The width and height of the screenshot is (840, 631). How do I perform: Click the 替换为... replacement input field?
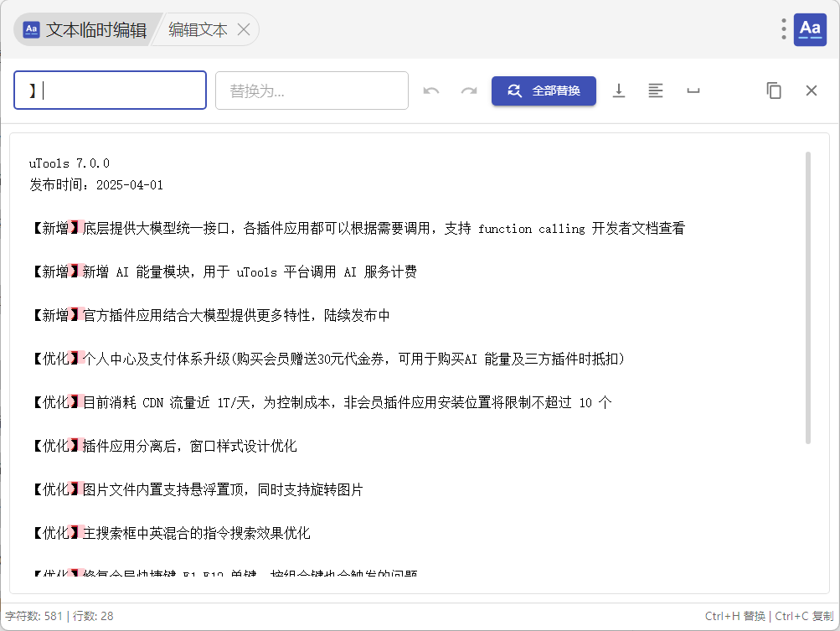[312, 91]
